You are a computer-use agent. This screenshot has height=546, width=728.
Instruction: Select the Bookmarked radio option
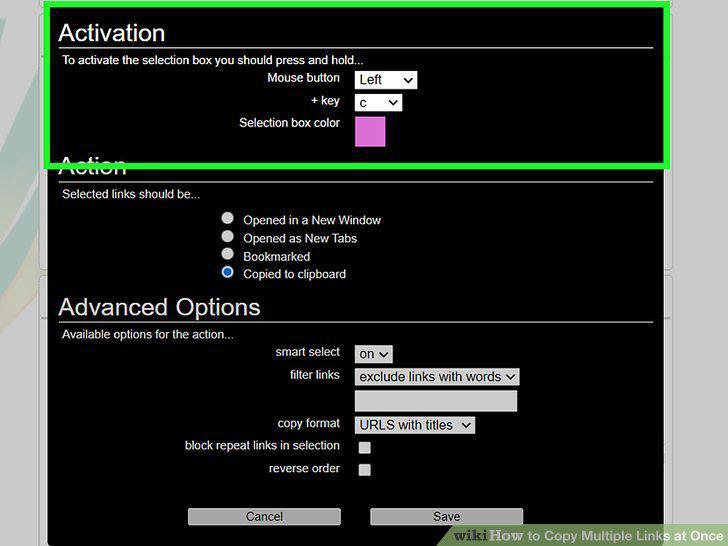228,254
